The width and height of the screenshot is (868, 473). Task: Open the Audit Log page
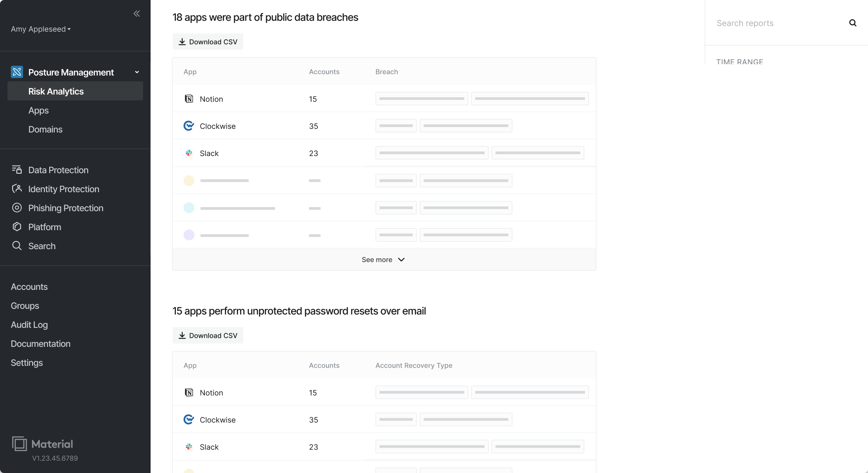(x=29, y=325)
